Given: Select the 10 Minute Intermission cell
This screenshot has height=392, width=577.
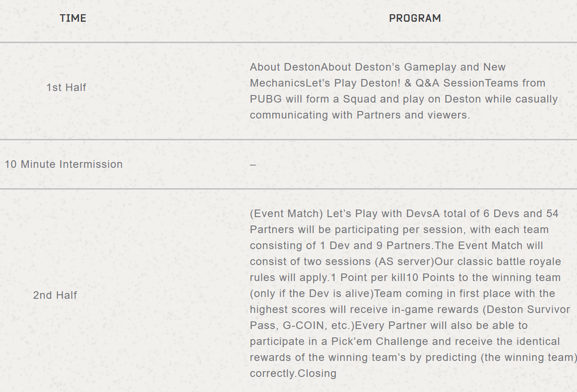Looking at the screenshot, I should [64, 164].
